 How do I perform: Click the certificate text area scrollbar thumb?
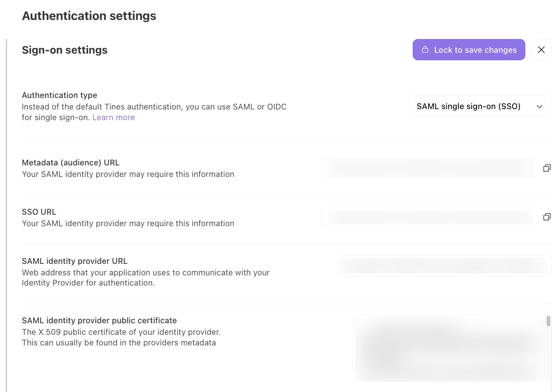pos(548,321)
